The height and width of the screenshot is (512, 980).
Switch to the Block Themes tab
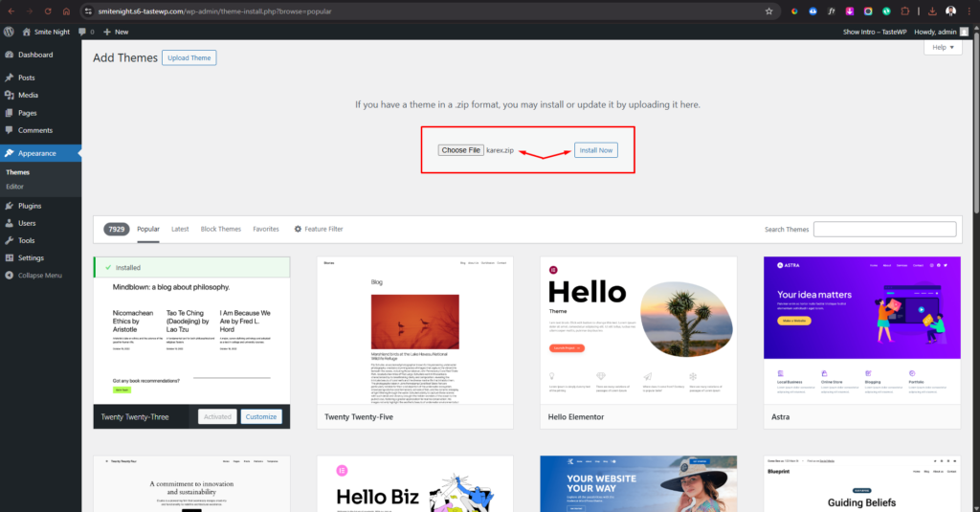[x=220, y=229]
